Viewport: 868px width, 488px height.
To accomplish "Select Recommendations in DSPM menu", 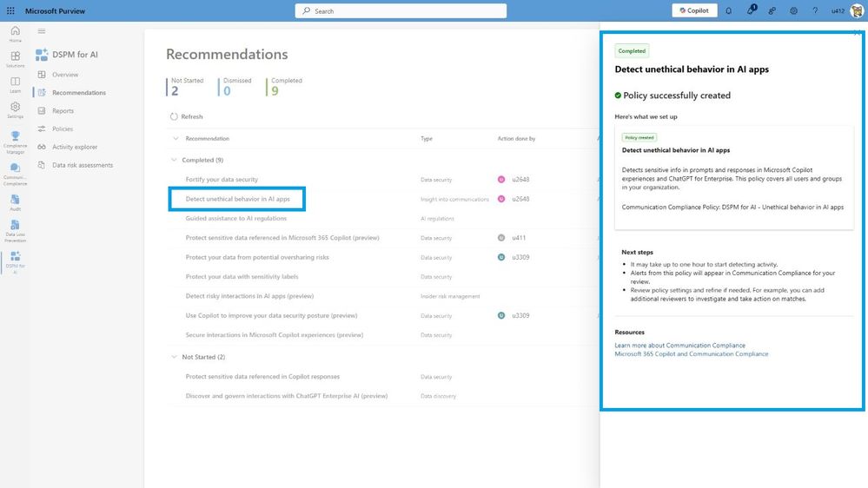I will point(78,93).
